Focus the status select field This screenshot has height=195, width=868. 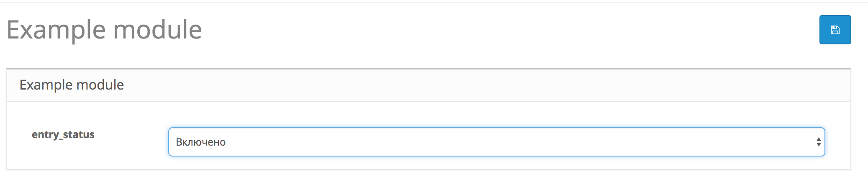pyautogui.click(x=496, y=142)
